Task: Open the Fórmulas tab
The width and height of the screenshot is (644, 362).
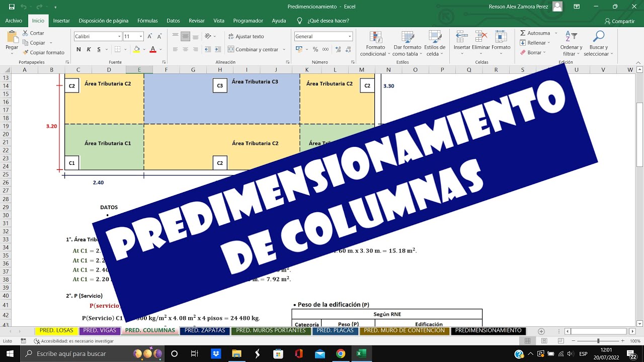Action: coord(147,21)
